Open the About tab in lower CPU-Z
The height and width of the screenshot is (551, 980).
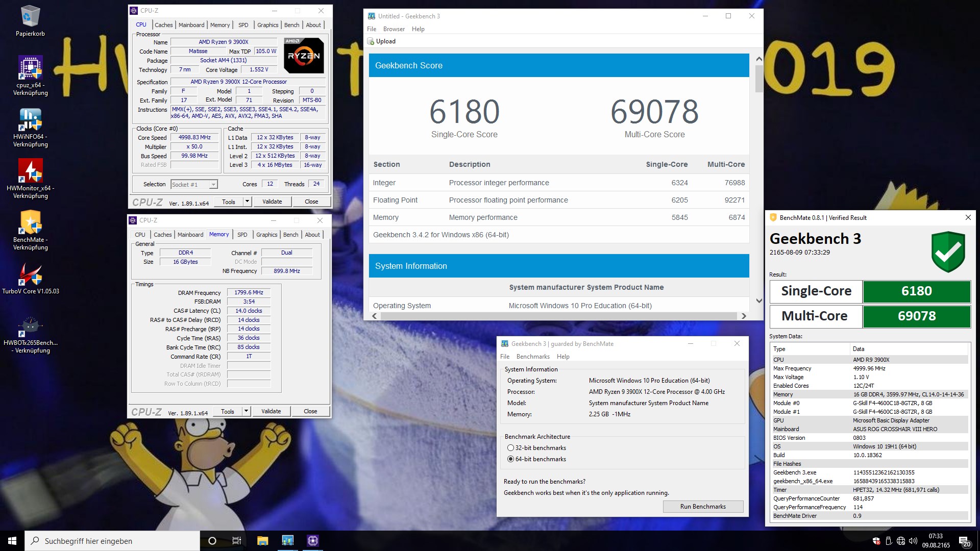312,235
